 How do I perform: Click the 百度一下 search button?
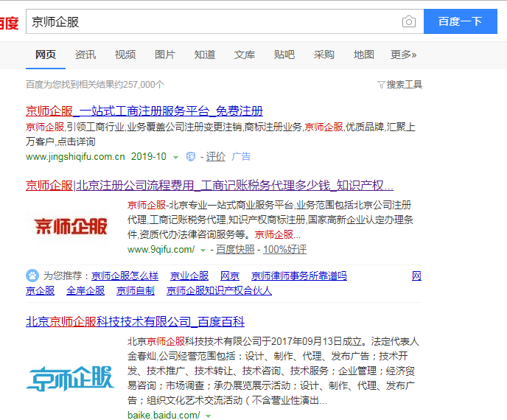pyautogui.click(x=461, y=21)
